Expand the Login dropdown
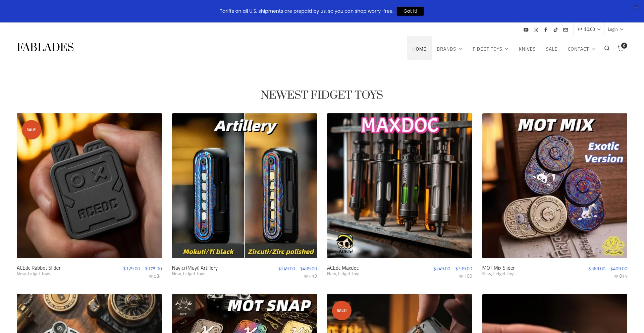 tap(615, 30)
